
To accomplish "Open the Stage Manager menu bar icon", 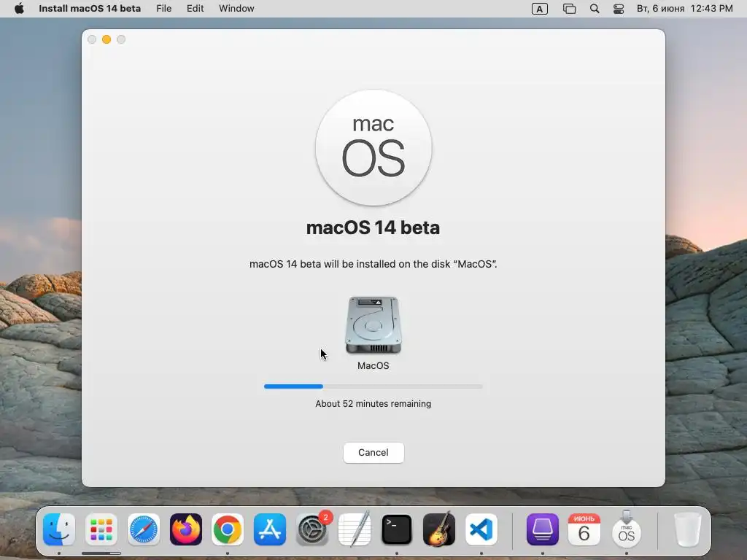I will [x=569, y=9].
